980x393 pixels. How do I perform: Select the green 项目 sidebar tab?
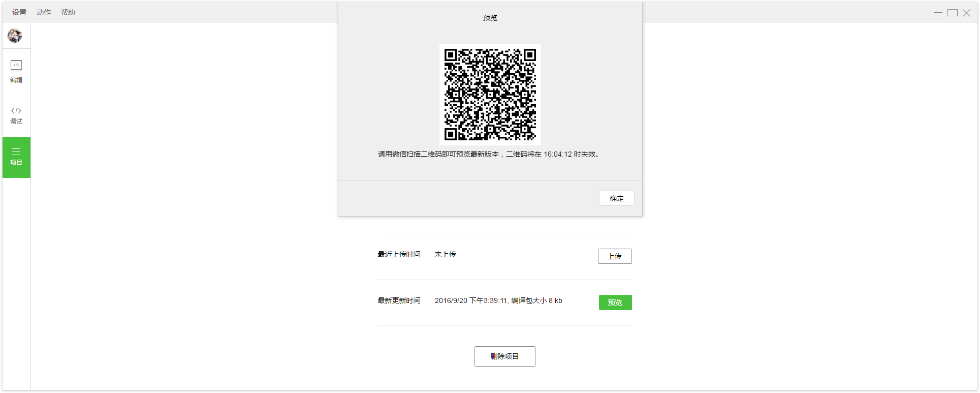16,157
